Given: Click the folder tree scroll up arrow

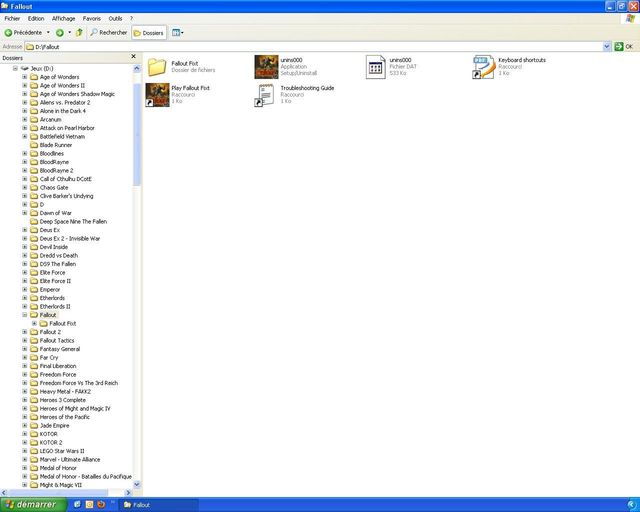Looking at the screenshot, I should (x=137, y=68).
